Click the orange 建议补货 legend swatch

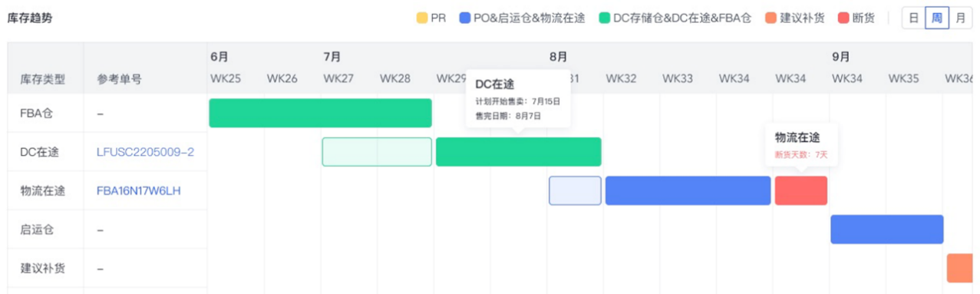(770, 18)
